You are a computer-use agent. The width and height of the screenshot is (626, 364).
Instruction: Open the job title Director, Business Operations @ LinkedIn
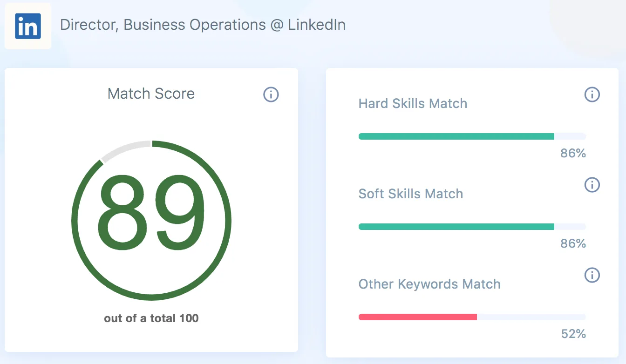(203, 25)
